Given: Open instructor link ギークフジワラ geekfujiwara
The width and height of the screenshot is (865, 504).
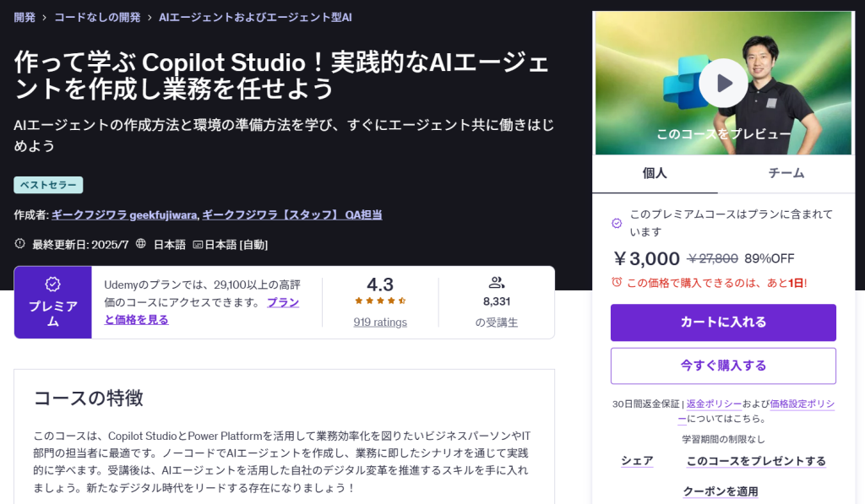Looking at the screenshot, I should (124, 214).
